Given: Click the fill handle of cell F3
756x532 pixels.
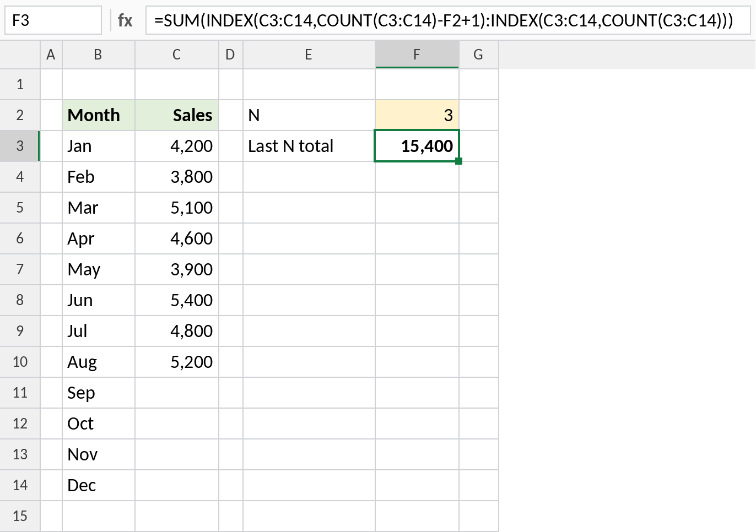Looking at the screenshot, I should point(459,161).
